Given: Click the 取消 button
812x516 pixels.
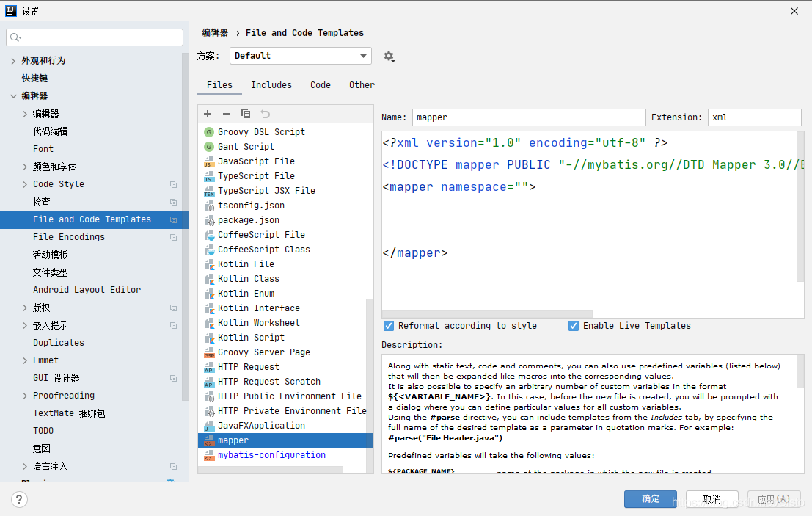Looking at the screenshot, I should (712, 499).
